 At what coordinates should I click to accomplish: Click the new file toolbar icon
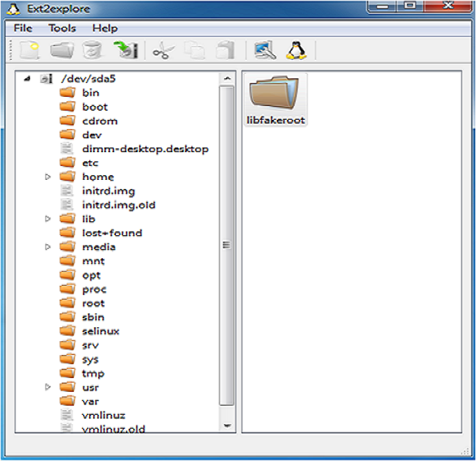[x=28, y=51]
